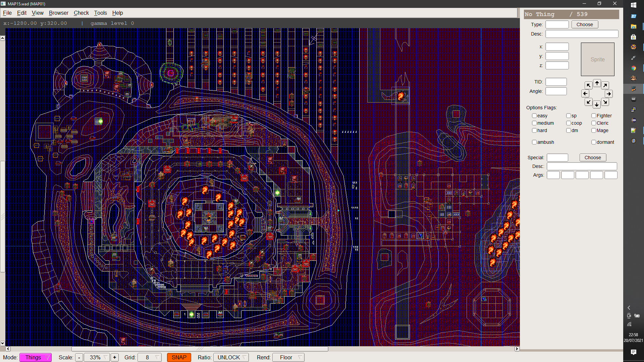
Task: Open the Ratio UNLOCK dropdown
Action: tap(231, 357)
